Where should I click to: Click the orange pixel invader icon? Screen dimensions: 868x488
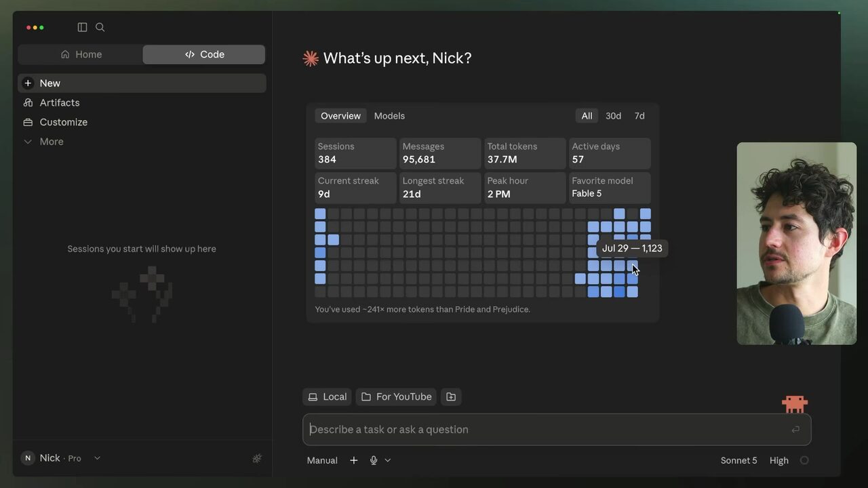795,405
